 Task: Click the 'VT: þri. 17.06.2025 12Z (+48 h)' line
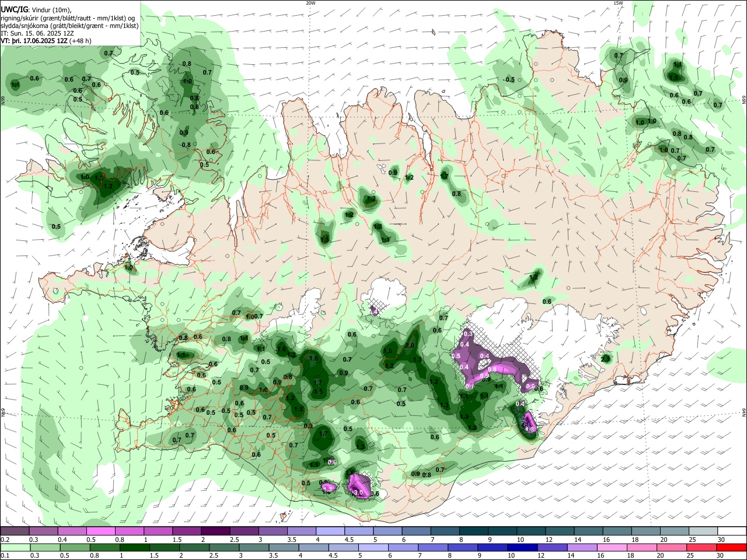tap(46, 41)
